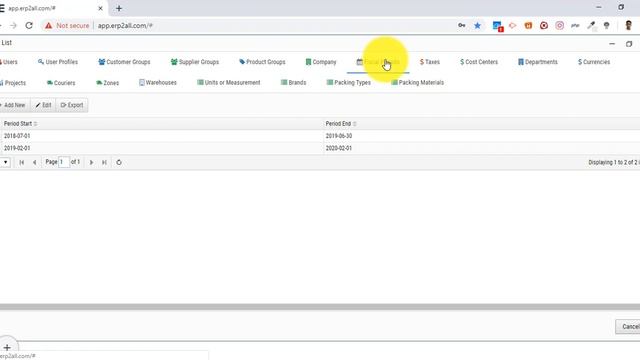This screenshot has width=640, height=360.
Task: Open the Supplier Groups tab
Action: (x=195, y=62)
